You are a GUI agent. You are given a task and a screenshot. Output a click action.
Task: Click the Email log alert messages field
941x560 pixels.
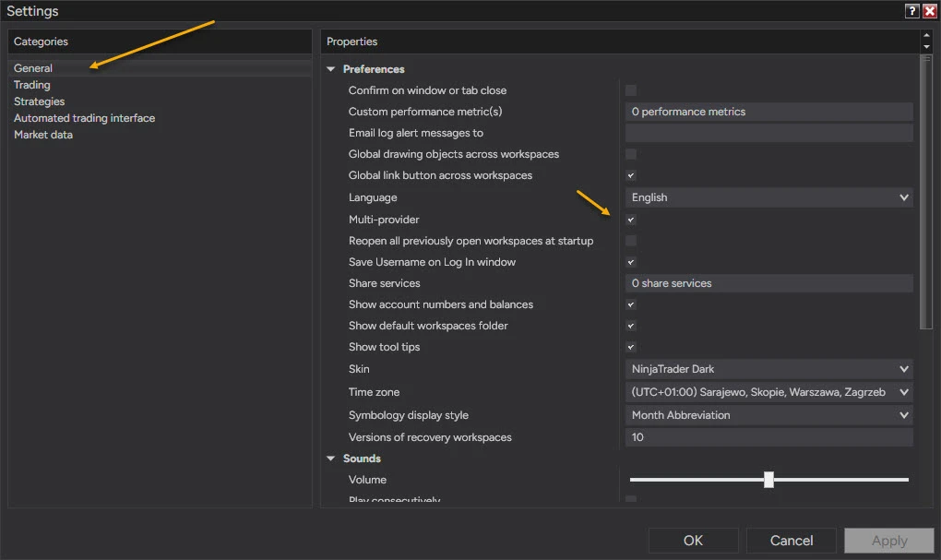coord(768,133)
